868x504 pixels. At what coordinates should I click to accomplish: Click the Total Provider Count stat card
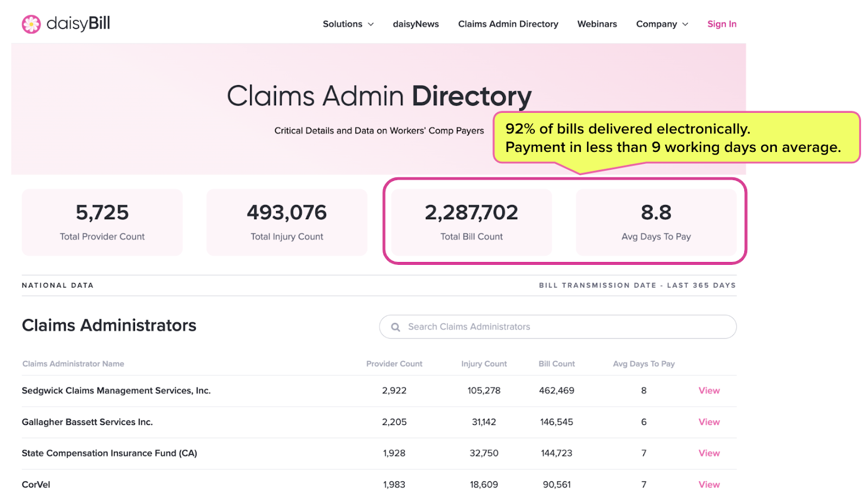click(101, 222)
